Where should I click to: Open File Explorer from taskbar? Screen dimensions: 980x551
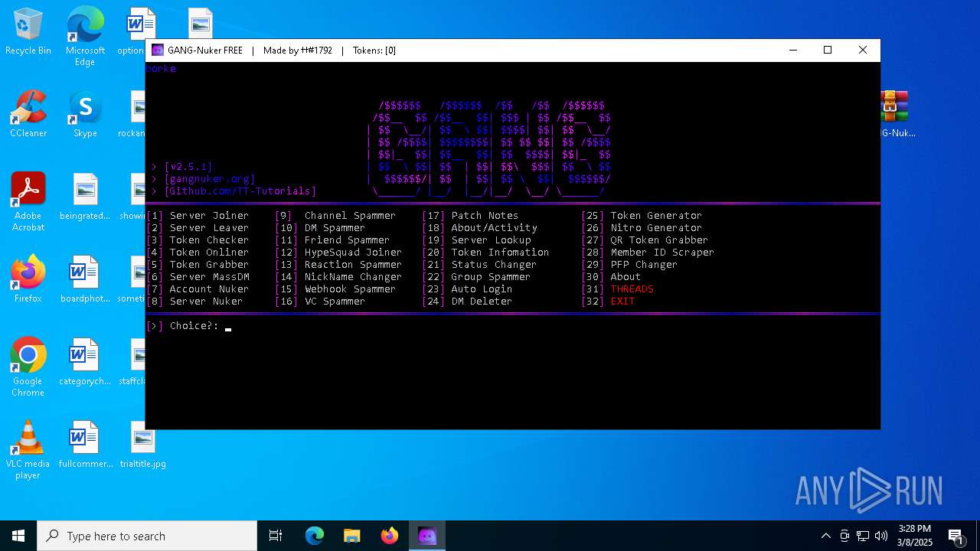pyautogui.click(x=351, y=536)
